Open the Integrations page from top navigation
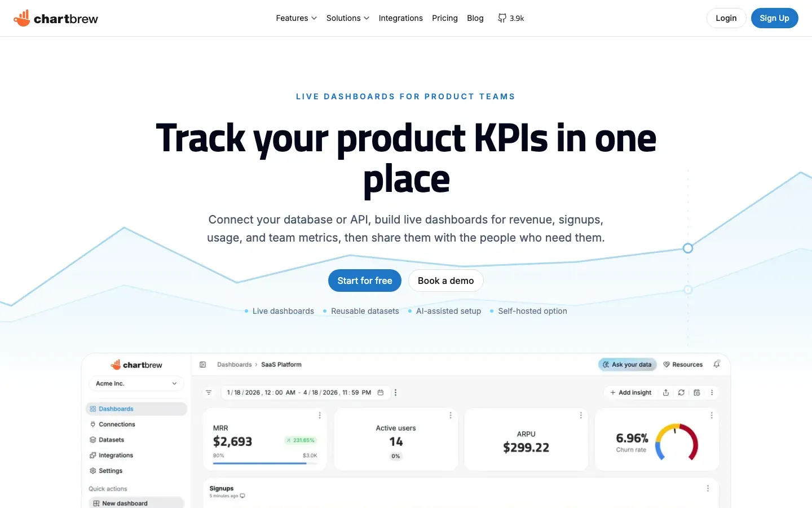The image size is (812, 508). pyautogui.click(x=401, y=18)
